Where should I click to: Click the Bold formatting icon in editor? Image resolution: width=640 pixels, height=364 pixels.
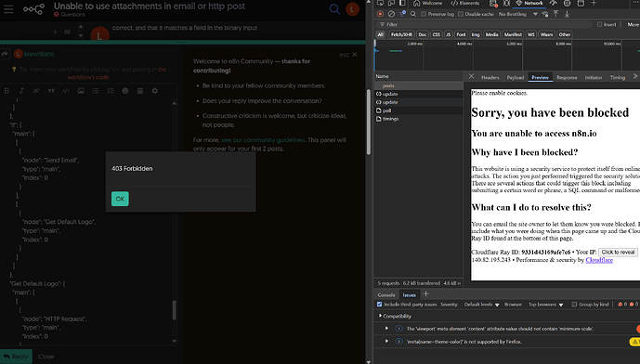coord(7,91)
